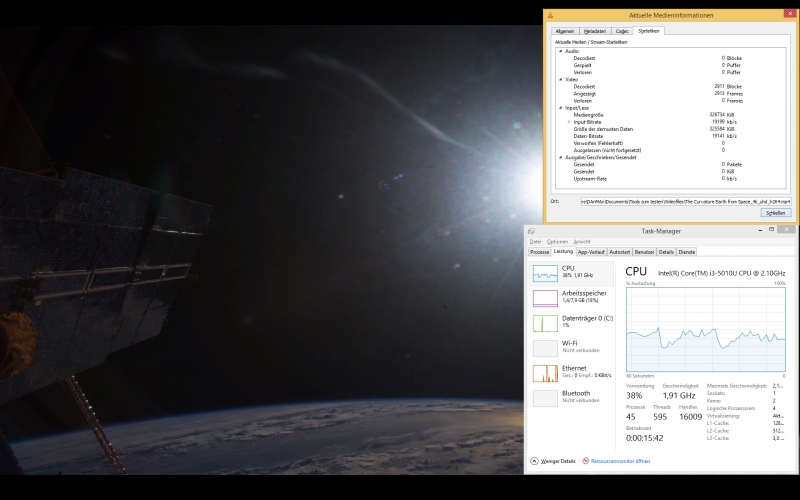Minimize the Task-Manager window

(760, 231)
